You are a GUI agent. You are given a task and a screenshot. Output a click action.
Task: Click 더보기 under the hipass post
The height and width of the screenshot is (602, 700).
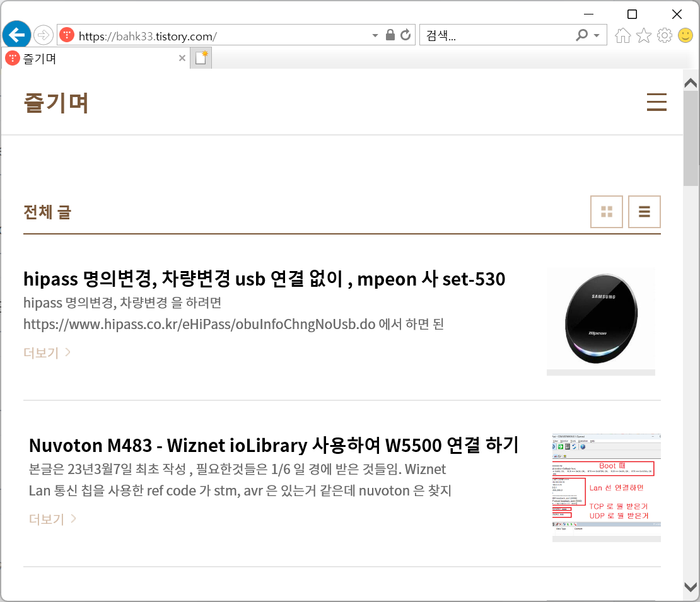[x=47, y=352]
